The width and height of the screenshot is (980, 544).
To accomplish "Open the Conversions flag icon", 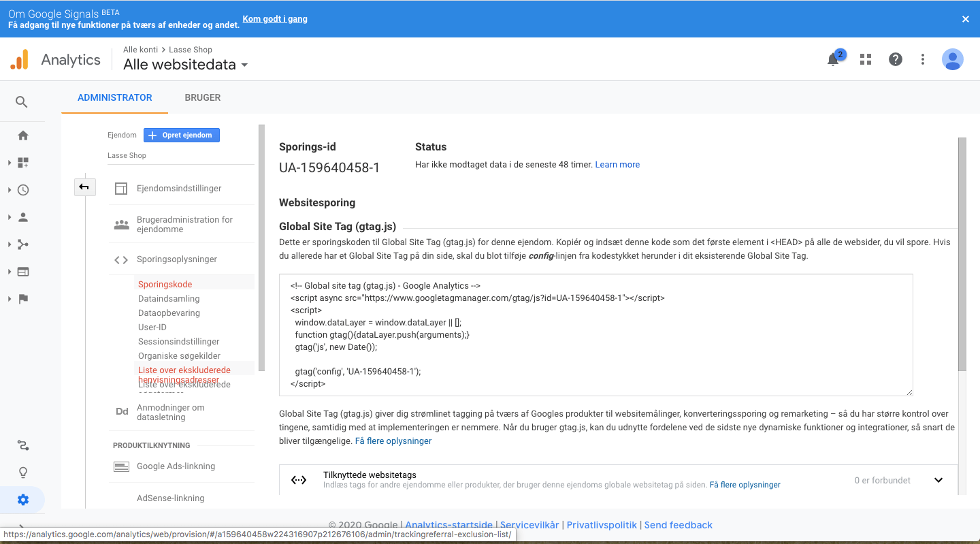I will 23,299.
